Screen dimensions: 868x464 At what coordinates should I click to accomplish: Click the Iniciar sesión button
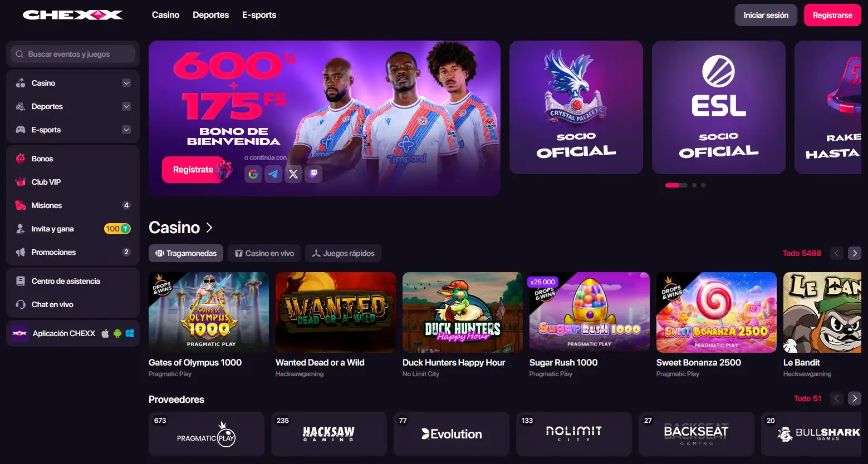[766, 15]
